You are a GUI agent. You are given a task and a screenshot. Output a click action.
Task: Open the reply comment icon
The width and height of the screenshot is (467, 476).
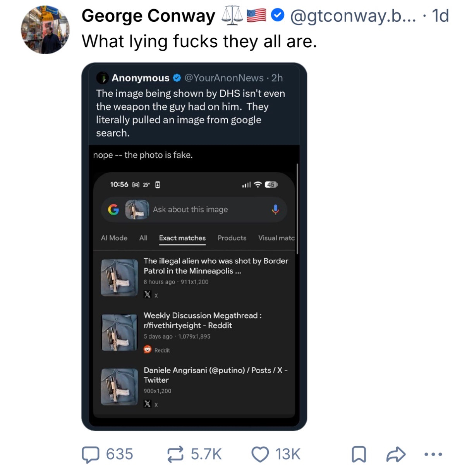[x=91, y=454]
